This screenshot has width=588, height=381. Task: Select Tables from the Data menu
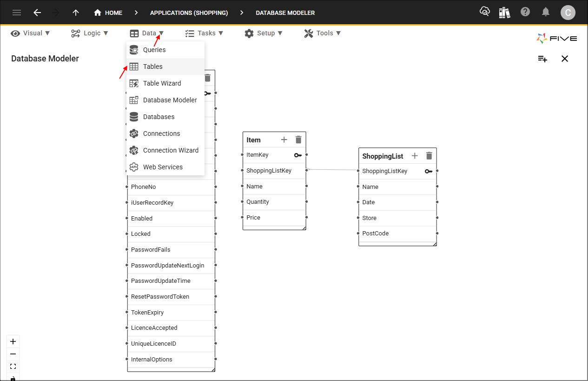pyautogui.click(x=153, y=67)
